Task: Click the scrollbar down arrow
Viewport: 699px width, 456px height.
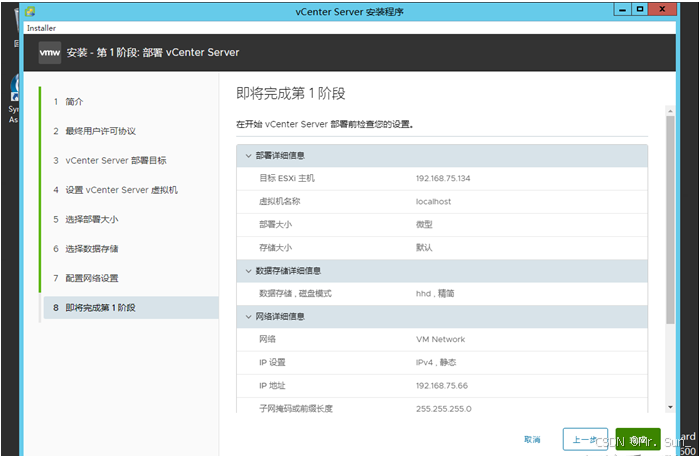Action: pos(670,407)
